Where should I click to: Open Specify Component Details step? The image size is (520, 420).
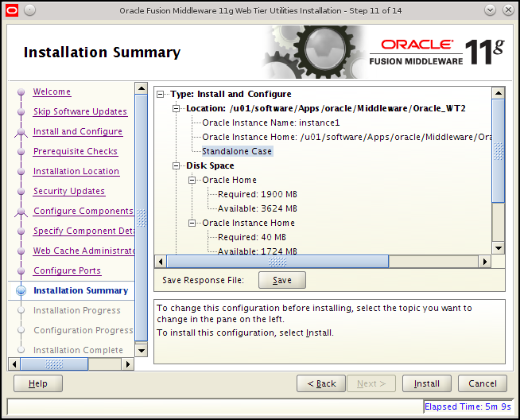(x=83, y=231)
